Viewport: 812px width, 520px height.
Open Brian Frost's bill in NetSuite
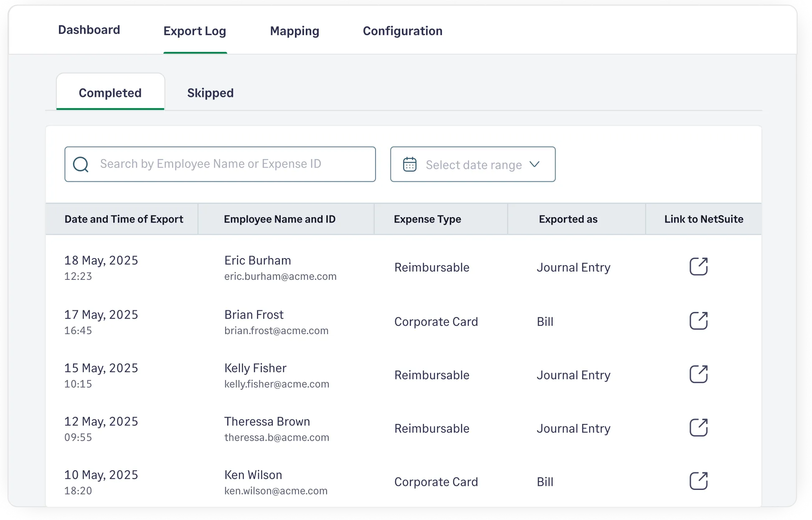click(698, 321)
